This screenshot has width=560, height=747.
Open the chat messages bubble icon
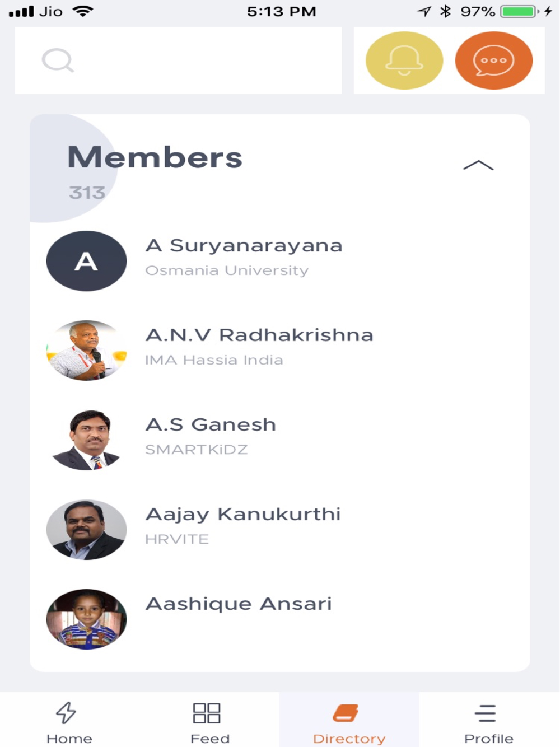point(493,60)
